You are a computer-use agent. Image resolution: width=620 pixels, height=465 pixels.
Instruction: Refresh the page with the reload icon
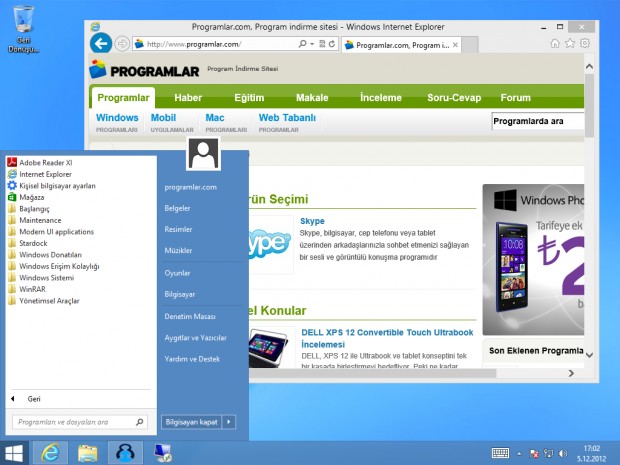332,43
